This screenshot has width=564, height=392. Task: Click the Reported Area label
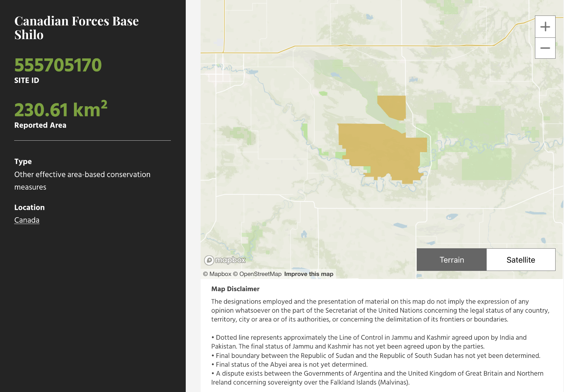click(x=40, y=125)
